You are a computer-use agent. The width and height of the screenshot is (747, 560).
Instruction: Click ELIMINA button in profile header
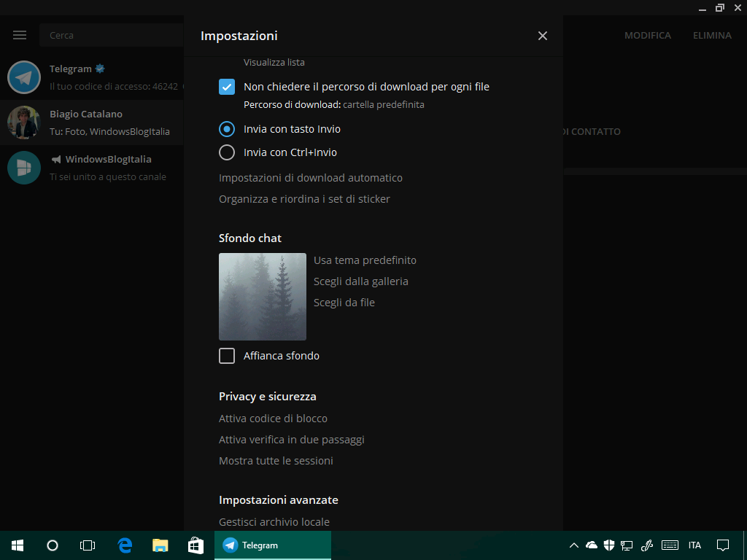(712, 35)
